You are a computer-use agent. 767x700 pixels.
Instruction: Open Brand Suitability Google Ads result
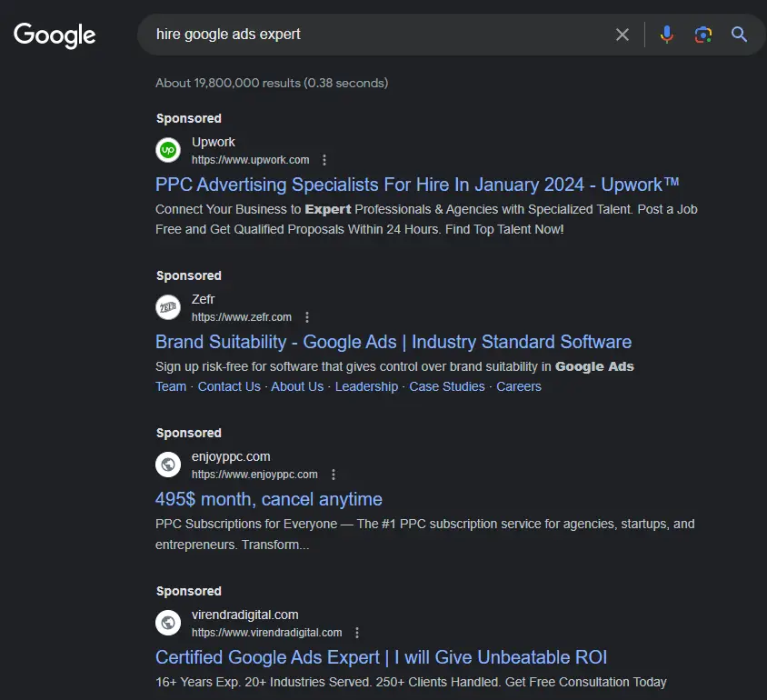point(393,342)
